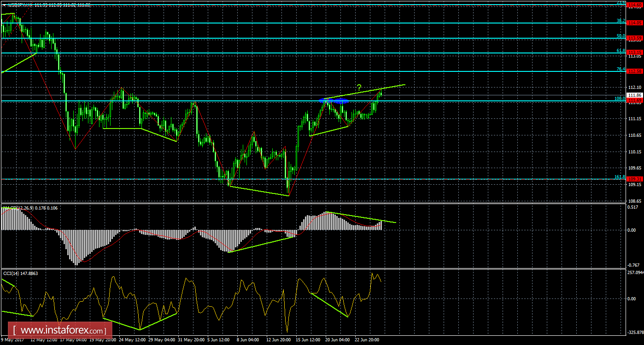Viewport: 644px width, 345px height.
Task: Click the 100.0 Fibonacci level label
Action: point(620,98)
